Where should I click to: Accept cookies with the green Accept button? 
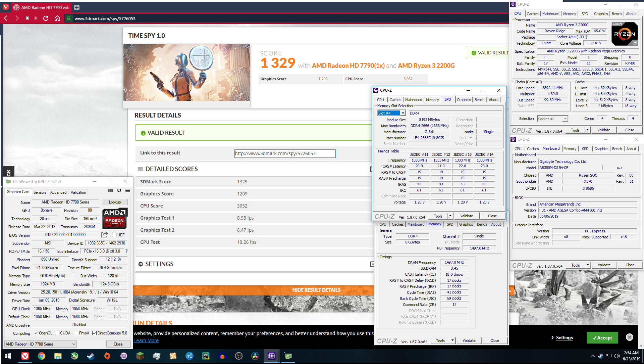[x=602, y=338]
